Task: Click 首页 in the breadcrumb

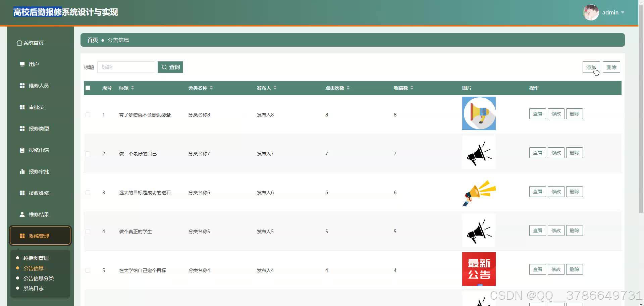Action: coord(93,40)
